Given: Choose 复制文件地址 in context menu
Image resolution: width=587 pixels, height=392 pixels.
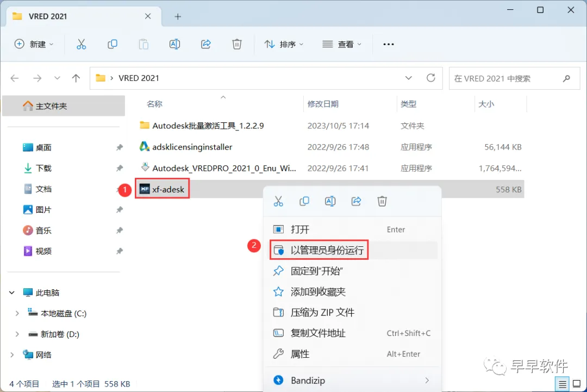Looking at the screenshot, I should pyautogui.click(x=352, y=333).
